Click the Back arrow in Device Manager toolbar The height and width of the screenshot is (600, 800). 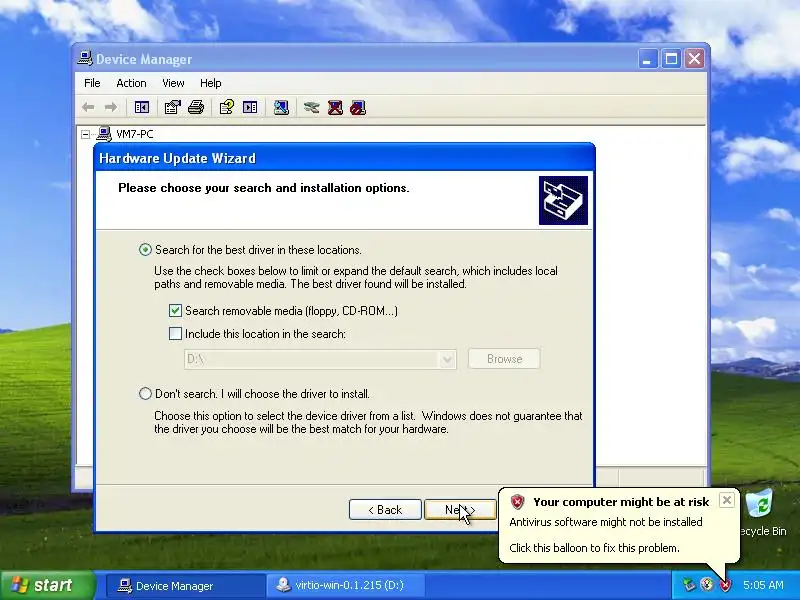pos(88,107)
